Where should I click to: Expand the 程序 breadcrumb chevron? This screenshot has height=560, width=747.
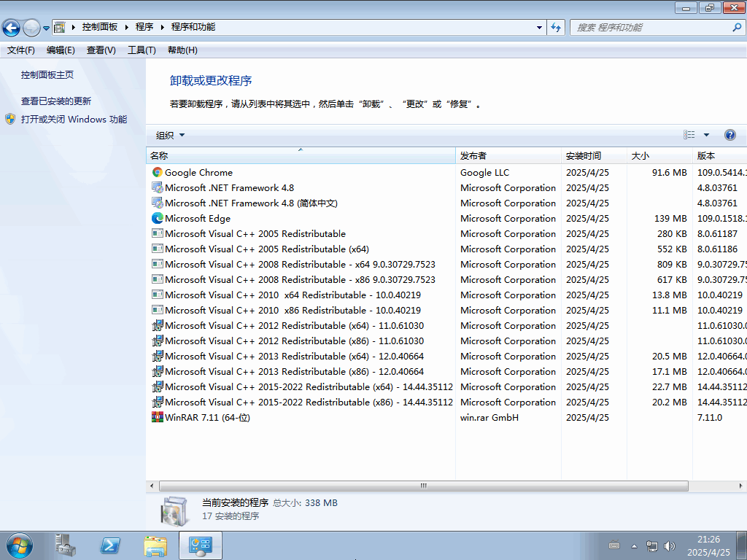(x=161, y=26)
